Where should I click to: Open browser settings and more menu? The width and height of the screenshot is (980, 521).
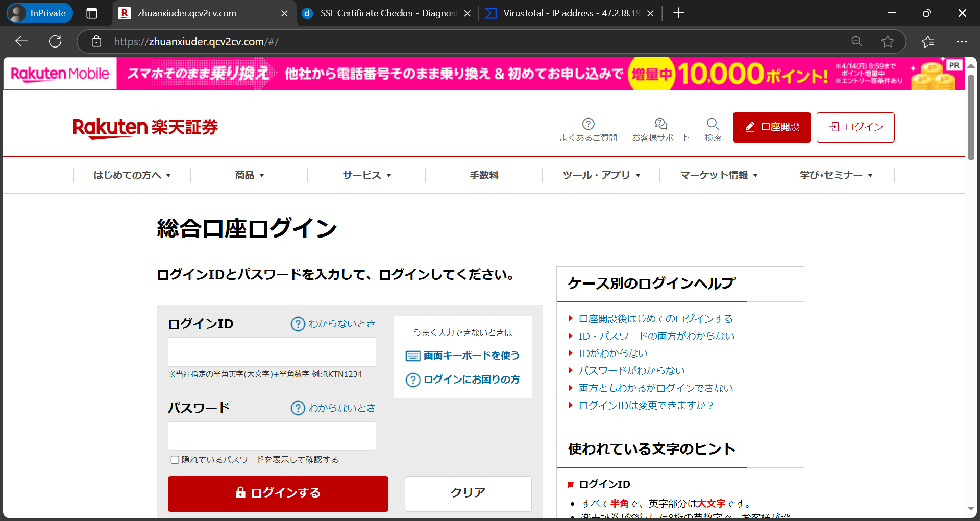point(962,41)
